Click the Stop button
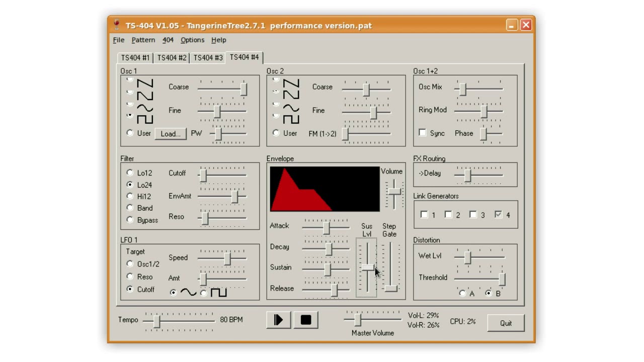The image size is (644, 362). tap(306, 320)
